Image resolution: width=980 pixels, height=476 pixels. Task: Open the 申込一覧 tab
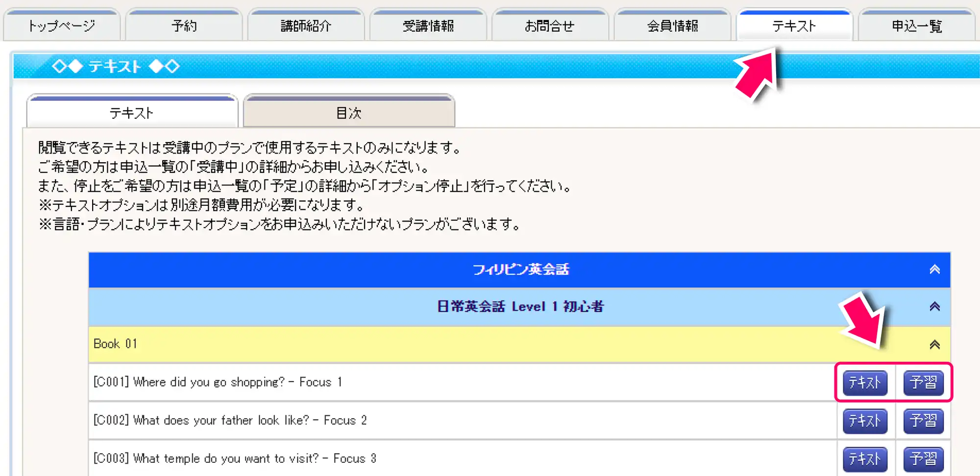click(x=916, y=26)
